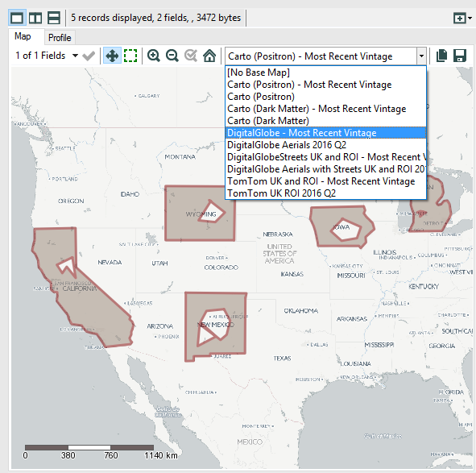Click the KENTUCKY map label
The width and height of the screenshot is (476, 473).
pos(424,287)
